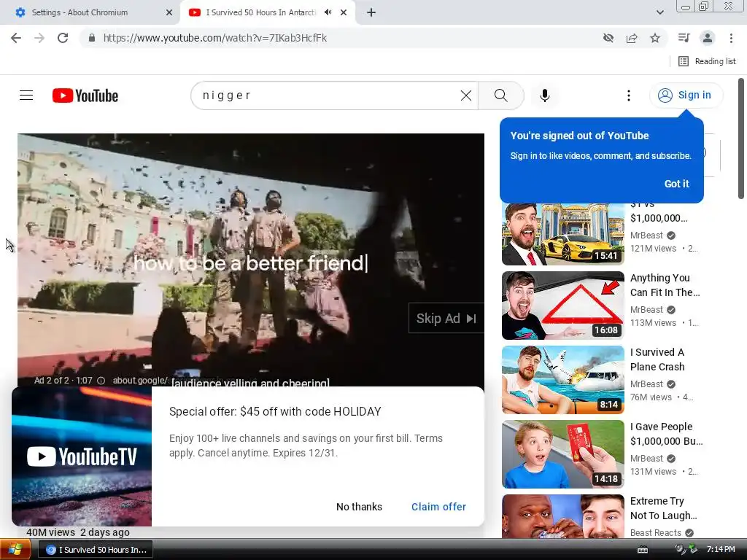This screenshot has height=560, width=747.
Task: Click the page vertical scrollbar
Action: tap(741, 138)
